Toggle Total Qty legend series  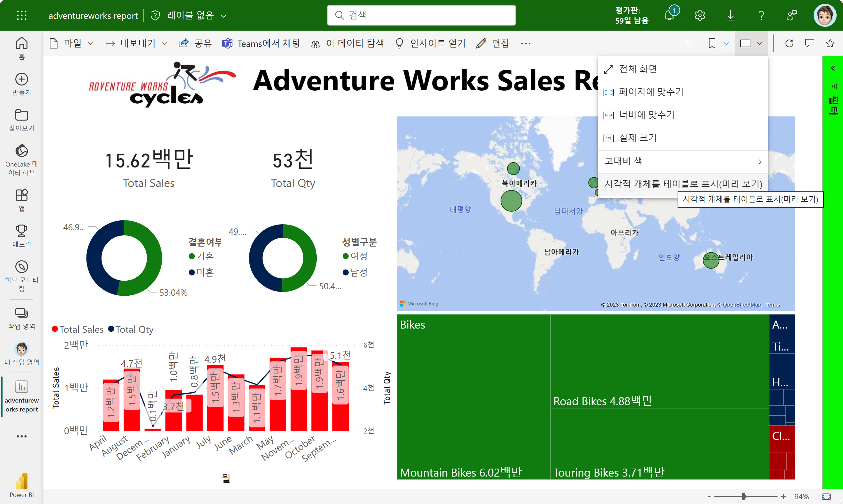[x=131, y=330]
